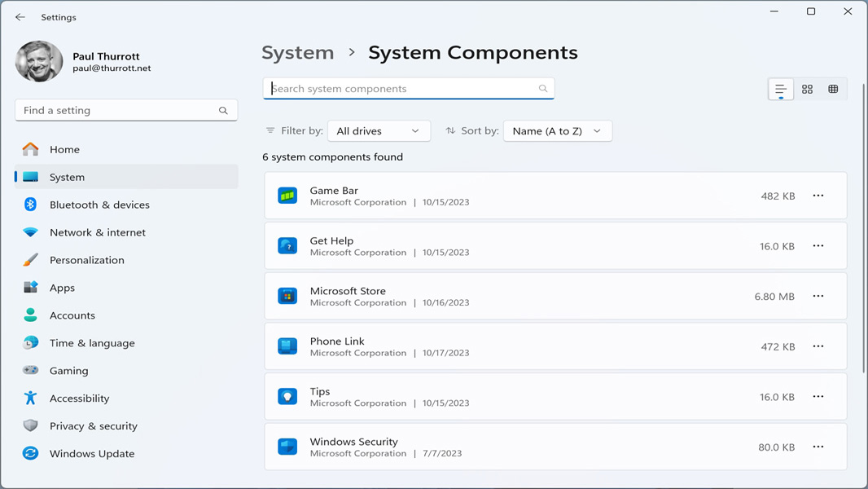This screenshot has width=868, height=489.
Task: Click the Tips lightbulb icon
Action: point(287,397)
